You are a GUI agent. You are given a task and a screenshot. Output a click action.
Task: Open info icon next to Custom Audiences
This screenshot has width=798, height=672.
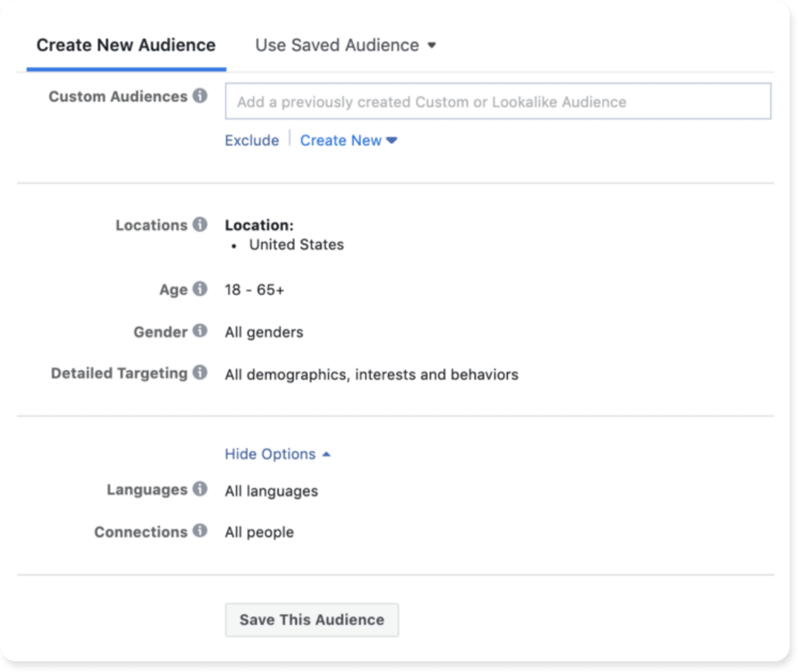200,96
